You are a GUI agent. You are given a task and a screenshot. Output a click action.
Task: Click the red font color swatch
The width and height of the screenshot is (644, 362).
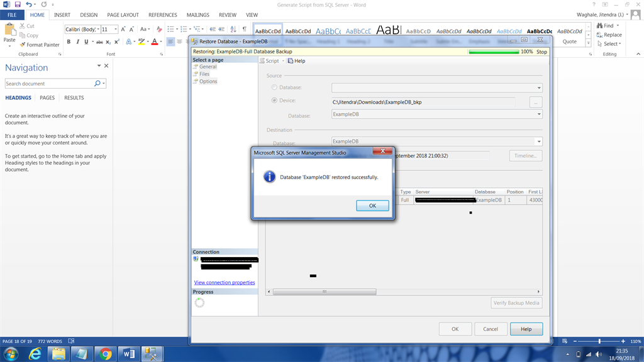click(x=155, y=42)
